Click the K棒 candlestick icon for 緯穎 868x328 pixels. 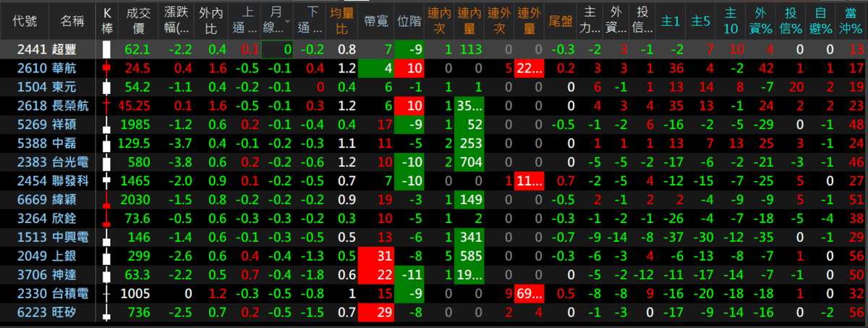pyautogui.click(x=107, y=199)
